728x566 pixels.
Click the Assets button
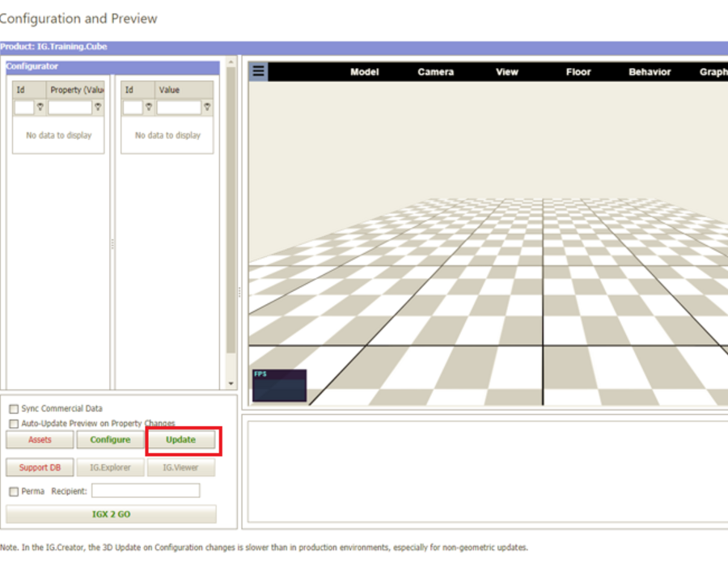40,439
